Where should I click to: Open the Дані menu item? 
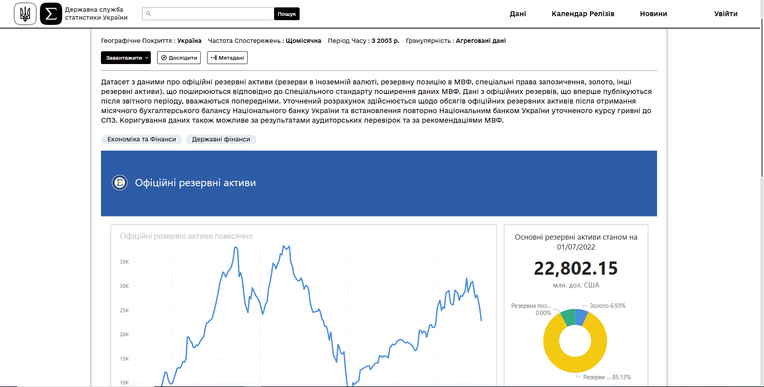(518, 14)
